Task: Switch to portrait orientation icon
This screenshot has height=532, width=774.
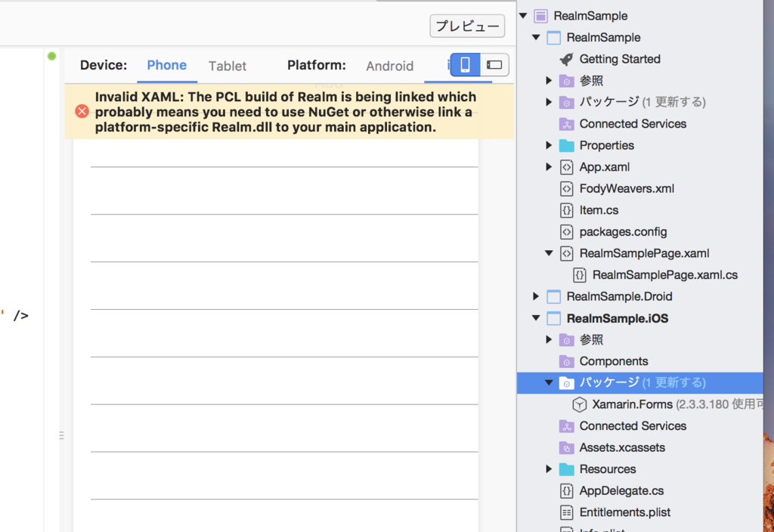Action: pos(465,65)
